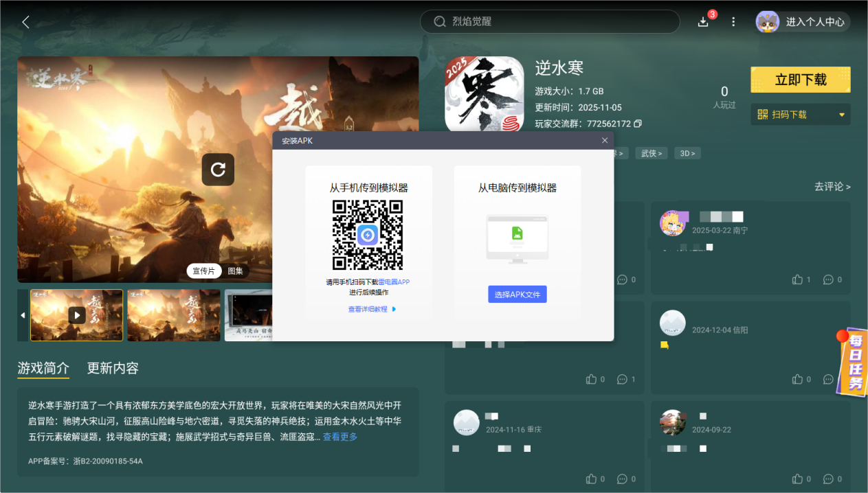Image resolution: width=868 pixels, height=493 pixels.
Task: Click the 选择APK文件 button
Action: (518, 295)
